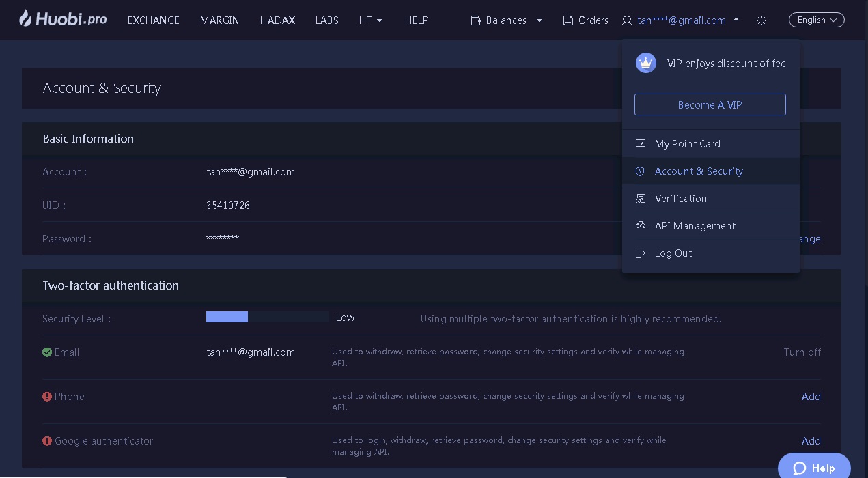
Task: Add Phone two-factor authentication
Action: pyautogui.click(x=811, y=397)
